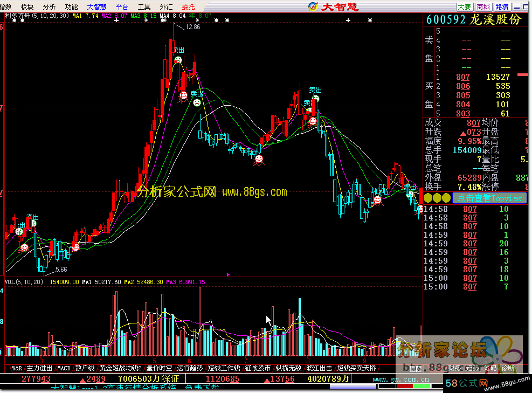Image resolution: width=532 pixels, height=393 pixels.
Task: Switch to the 运行趋势 indicator tab
Action: (x=190, y=368)
